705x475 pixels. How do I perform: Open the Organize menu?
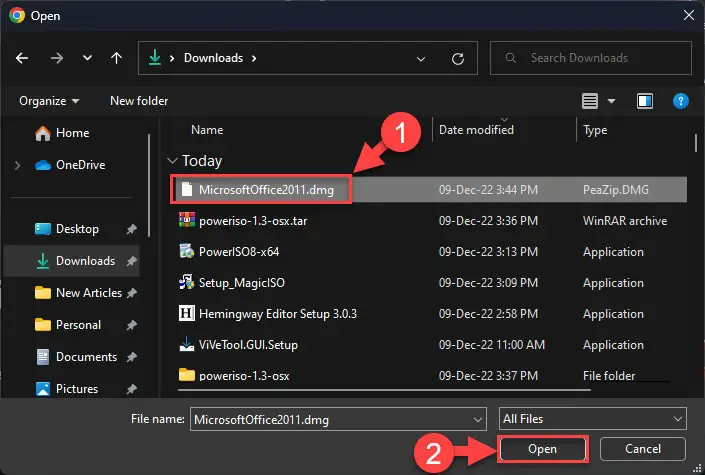(49, 101)
